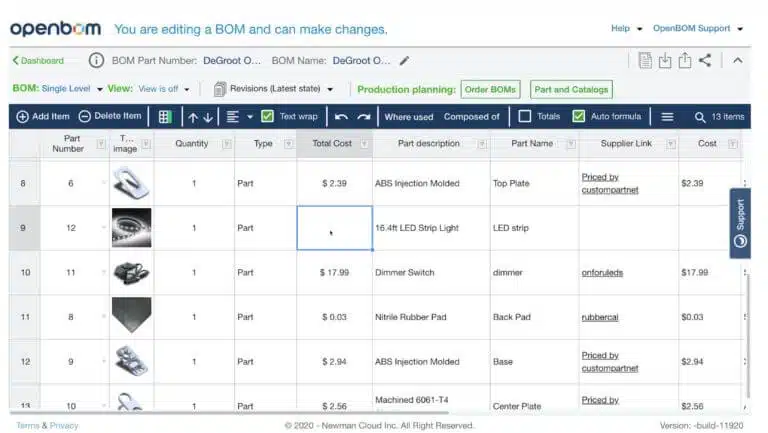Select the LED strip thumbnail image
This screenshot has height=433, width=768.
(x=131, y=228)
